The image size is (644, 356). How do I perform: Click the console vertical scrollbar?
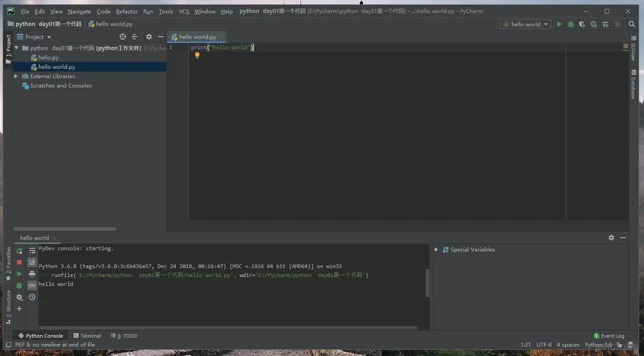pos(427,283)
